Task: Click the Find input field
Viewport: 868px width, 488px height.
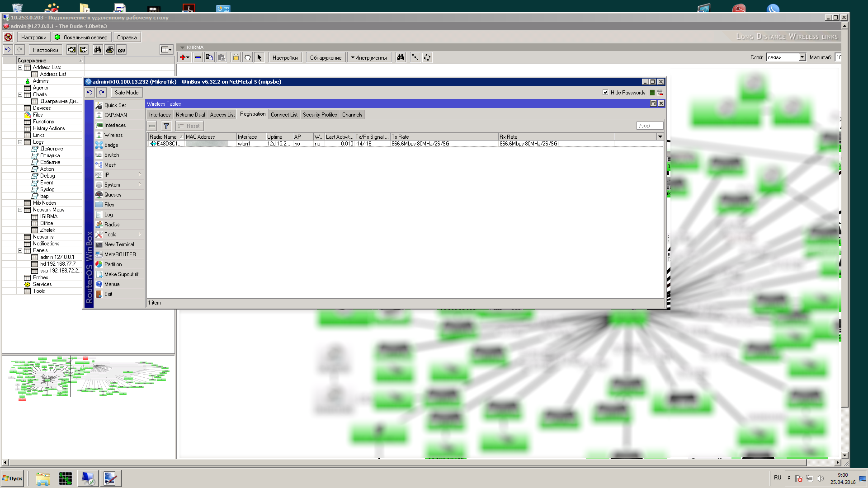Action: coord(650,126)
